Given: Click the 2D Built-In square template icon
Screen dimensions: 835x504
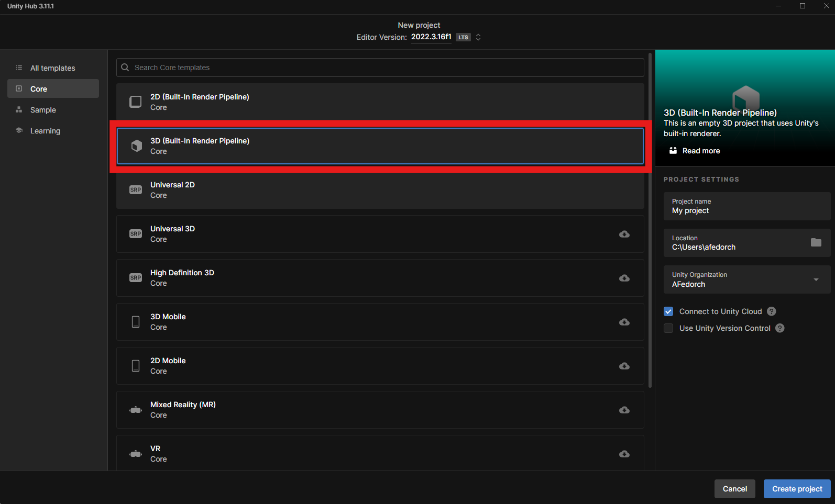Looking at the screenshot, I should click(x=136, y=102).
